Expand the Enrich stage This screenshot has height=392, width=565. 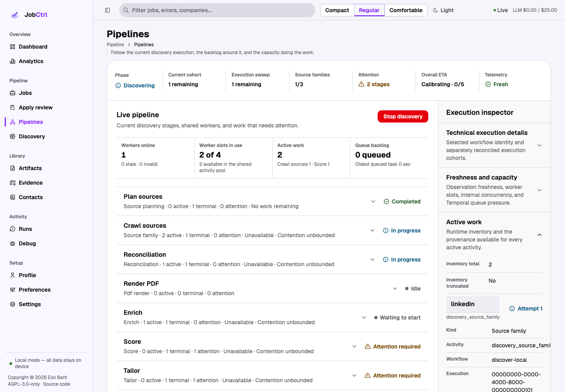(x=364, y=318)
